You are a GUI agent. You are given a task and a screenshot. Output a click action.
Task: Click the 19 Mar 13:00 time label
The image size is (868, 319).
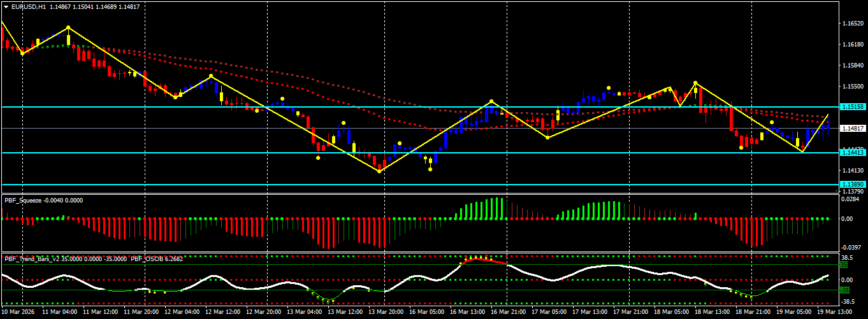836,313
